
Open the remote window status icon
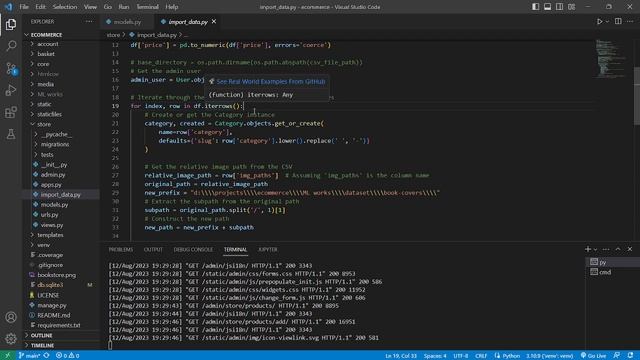[x=7, y=355]
